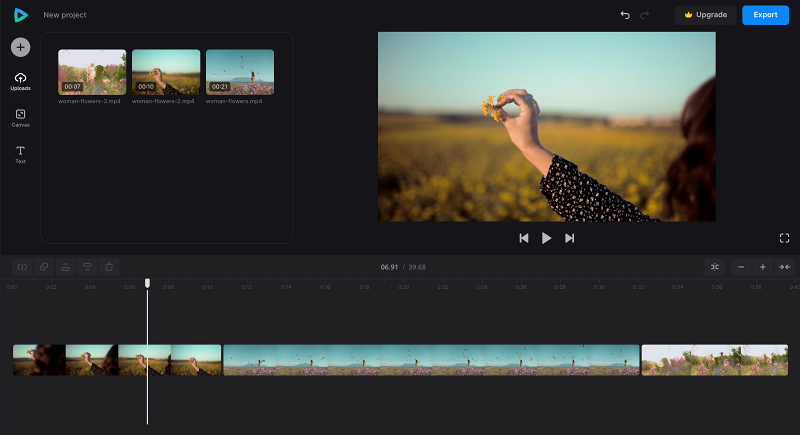The image size is (800, 435).
Task: Open the Uploads panel
Action: [x=20, y=82]
